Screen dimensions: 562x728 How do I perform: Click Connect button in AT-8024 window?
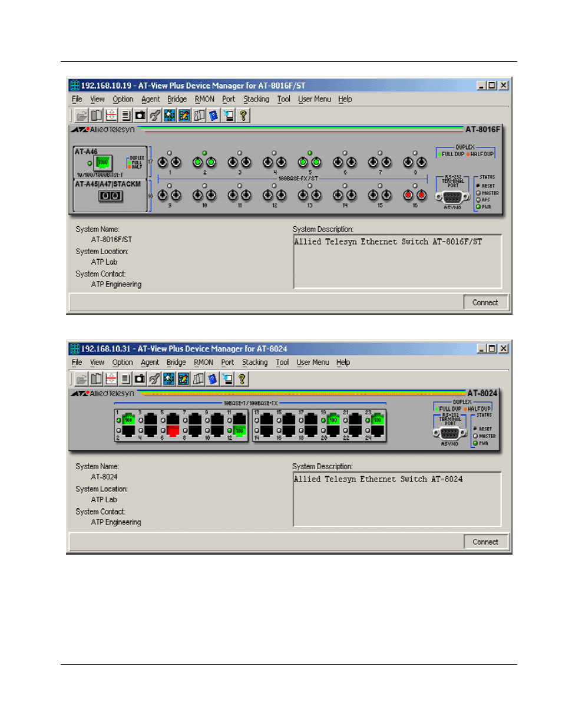click(x=485, y=542)
